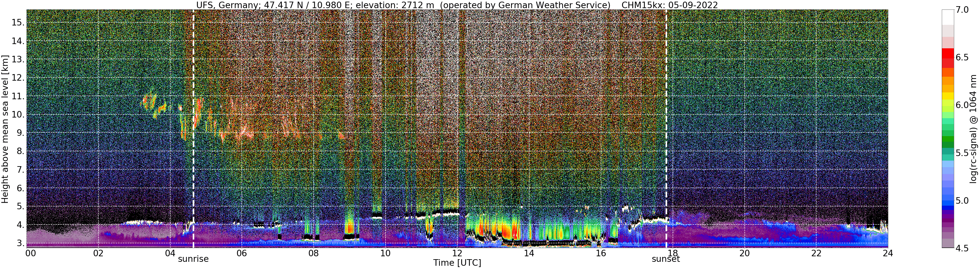The image size is (980, 269).
Task: Click the 06 tick on the time axis
Action: tap(242, 253)
